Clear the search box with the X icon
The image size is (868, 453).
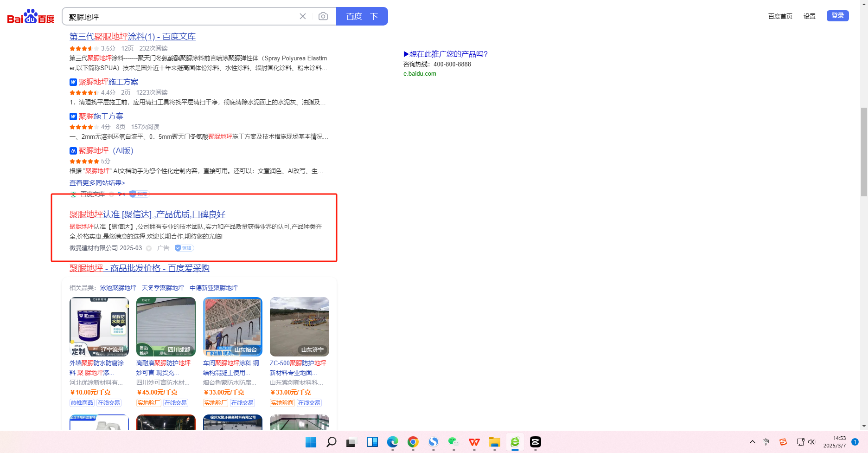tap(303, 16)
